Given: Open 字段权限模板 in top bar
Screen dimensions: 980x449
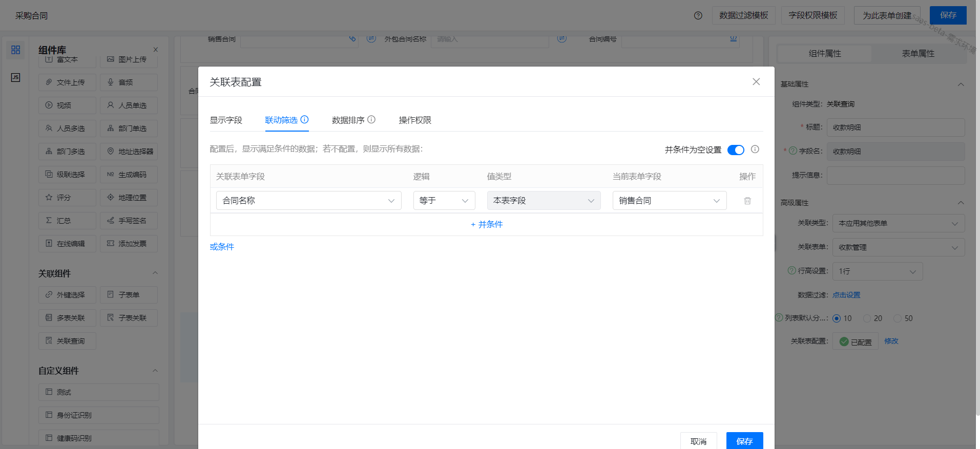Looking at the screenshot, I should click(x=813, y=15).
